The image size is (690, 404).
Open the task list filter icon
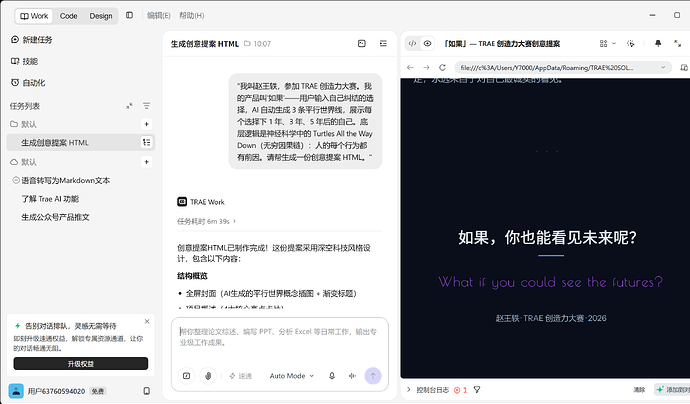click(x=147, y=106)
